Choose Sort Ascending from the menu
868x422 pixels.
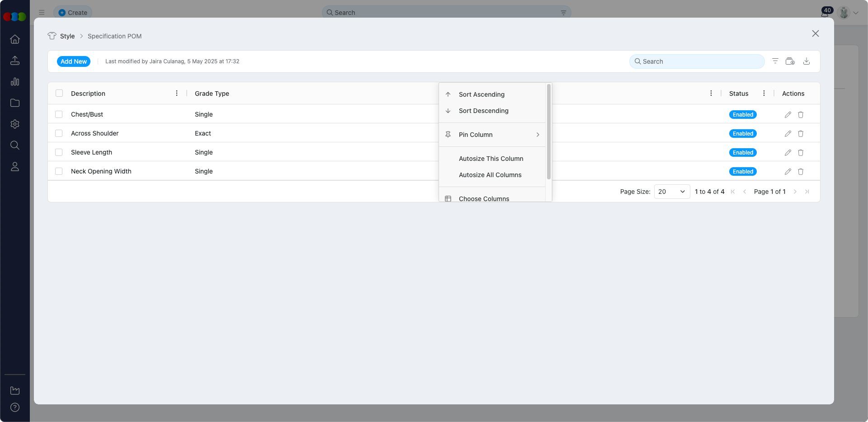pos(481,94)
